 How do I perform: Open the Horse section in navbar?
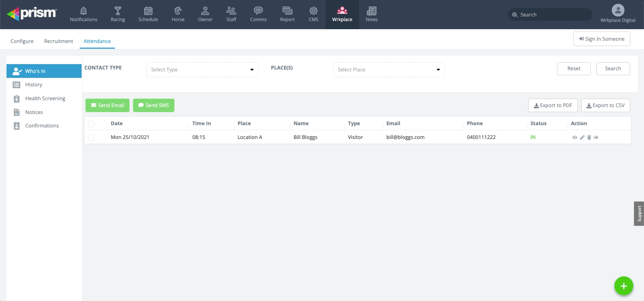(x=178, y=14)
